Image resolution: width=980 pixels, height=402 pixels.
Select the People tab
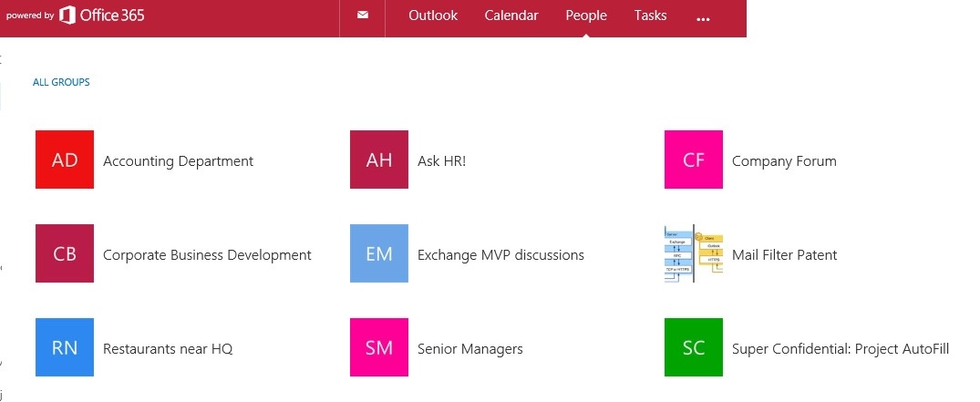click(x=586, y=15)
